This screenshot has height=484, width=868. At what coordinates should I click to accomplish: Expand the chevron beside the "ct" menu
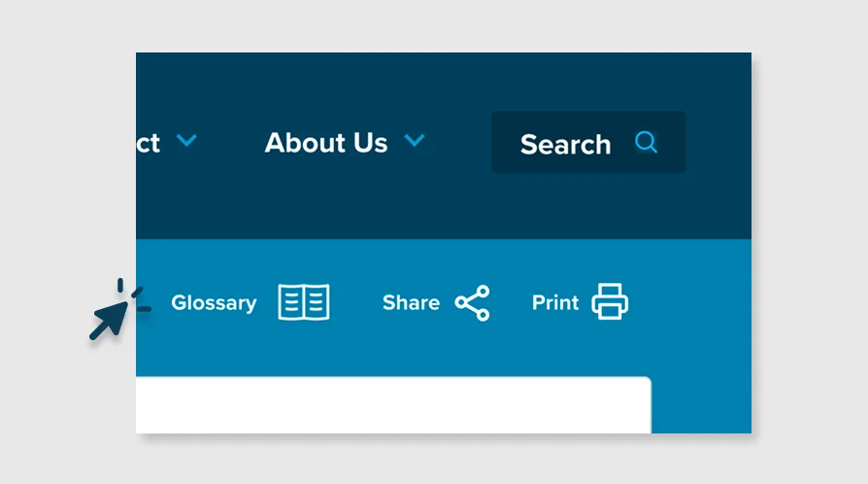pos(186,140)
